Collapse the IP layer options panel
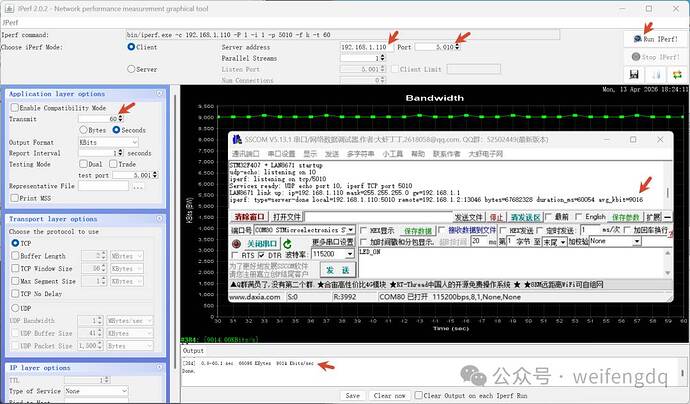This screenshot has height=404, width=690. pos(159,367)
